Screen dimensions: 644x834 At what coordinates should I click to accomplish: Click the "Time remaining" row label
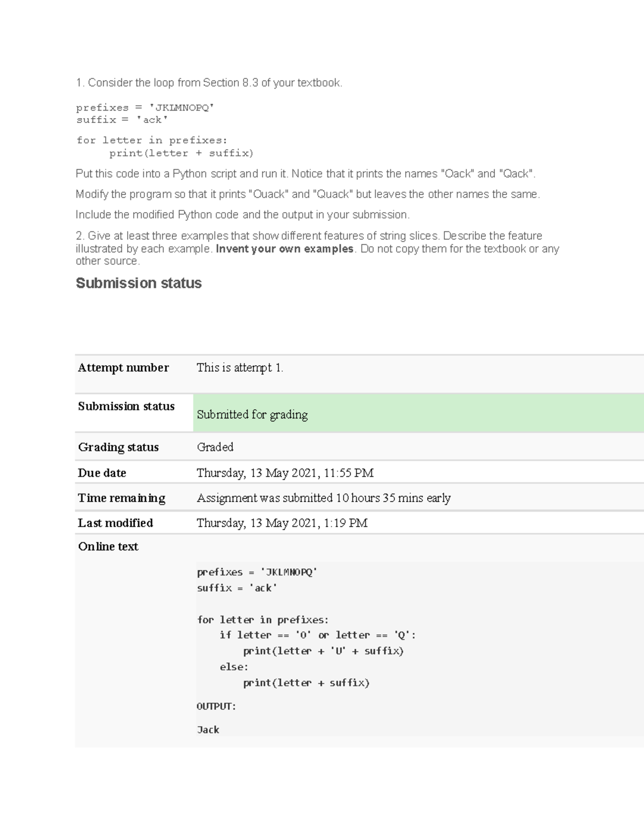[121, 498]
